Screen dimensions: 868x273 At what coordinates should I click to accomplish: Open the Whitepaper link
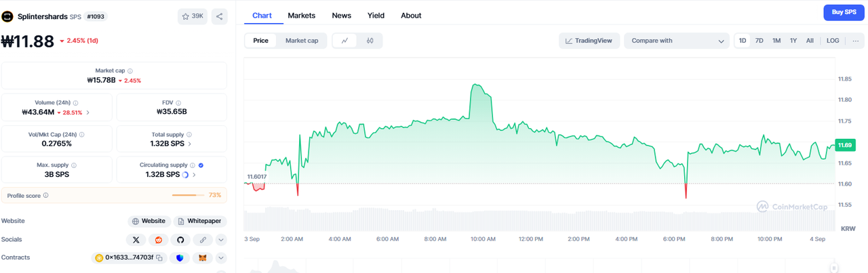[200, 221]
